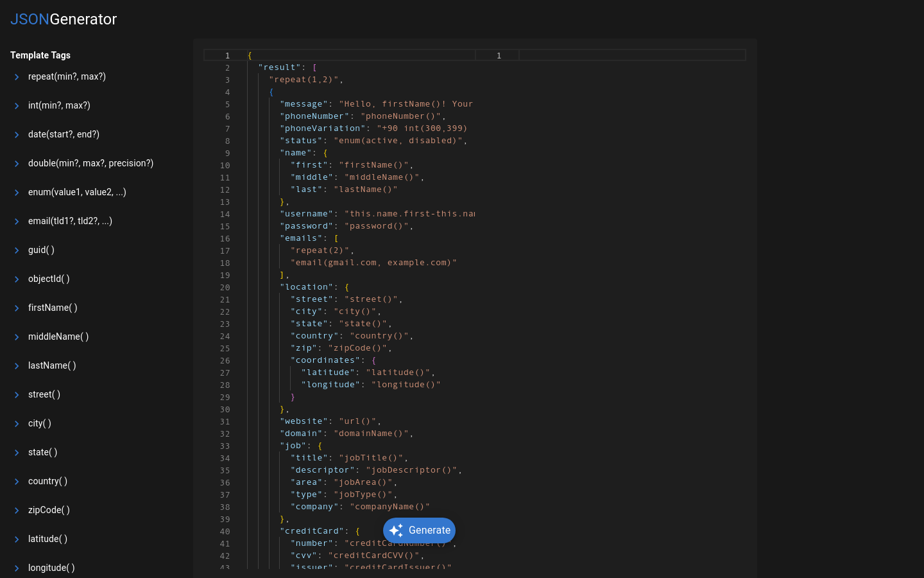Image resolution: width=924 pixels, height=578 pixels.
Task: Click "longitude()" value on line 28
Action: (x=406, y=385)
